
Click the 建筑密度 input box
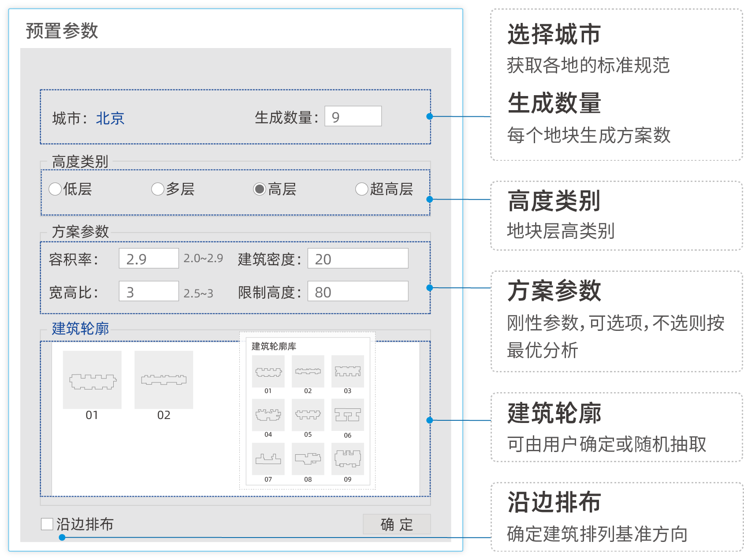[357, 259]
